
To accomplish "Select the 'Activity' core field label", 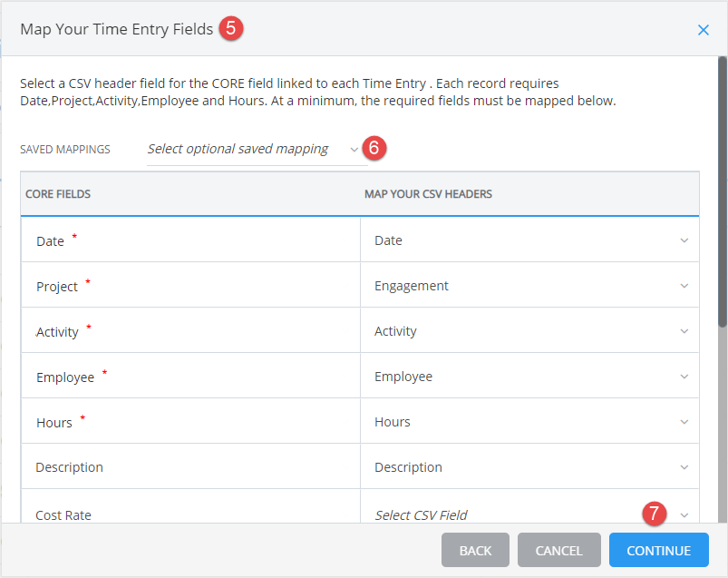I will coord(57,332).
